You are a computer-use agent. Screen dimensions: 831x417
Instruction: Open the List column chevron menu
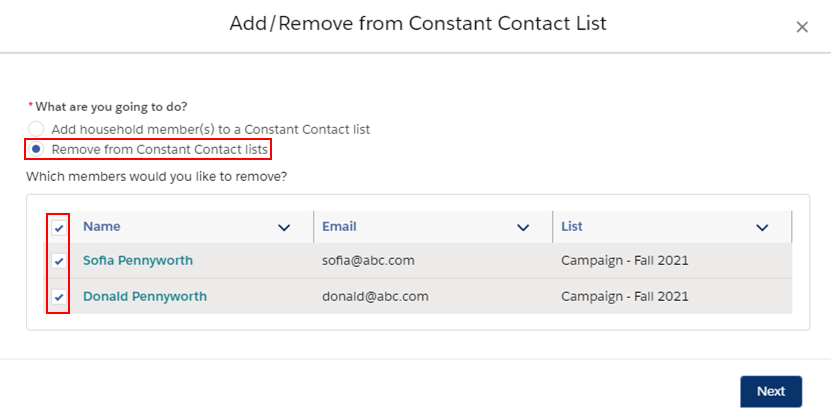762,228
